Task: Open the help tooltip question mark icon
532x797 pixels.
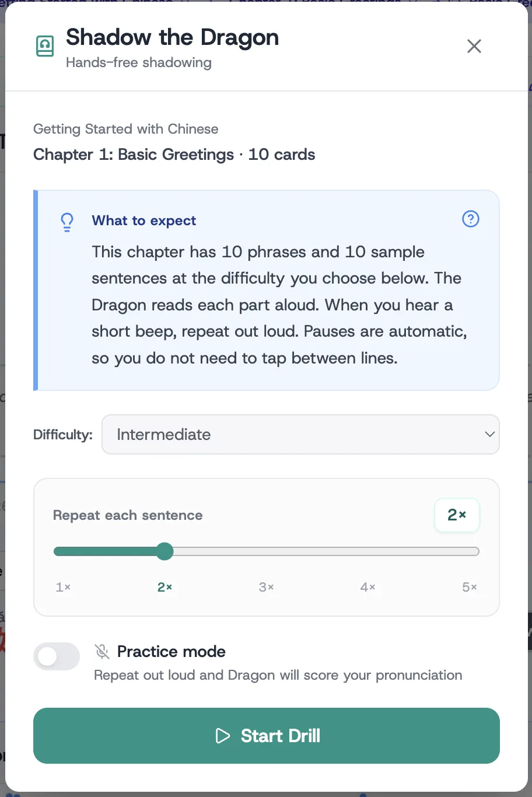Action: [x=471, y=219]
